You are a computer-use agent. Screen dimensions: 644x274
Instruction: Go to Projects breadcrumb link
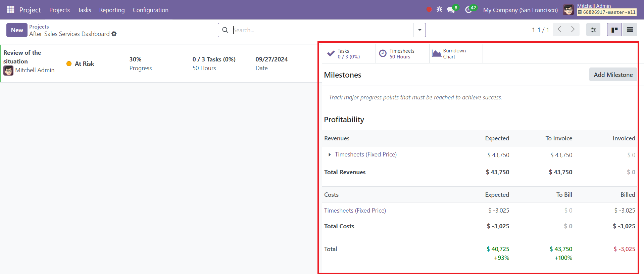tap(39, 27)
